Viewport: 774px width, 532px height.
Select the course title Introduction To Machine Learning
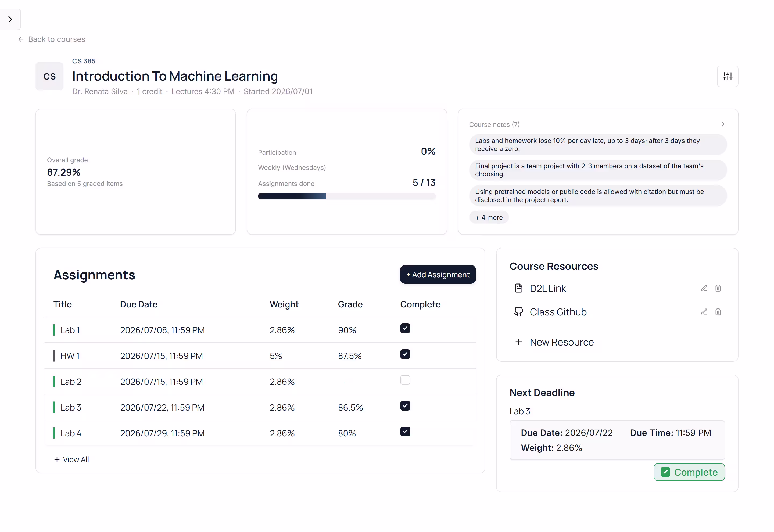click(175, 76)
